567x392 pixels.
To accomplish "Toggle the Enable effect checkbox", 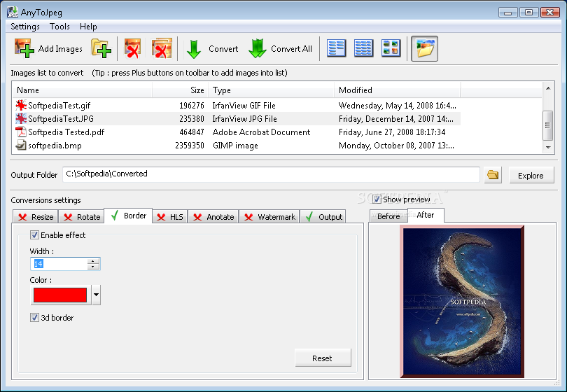I will pyautogui.click(x=34, y=235).
